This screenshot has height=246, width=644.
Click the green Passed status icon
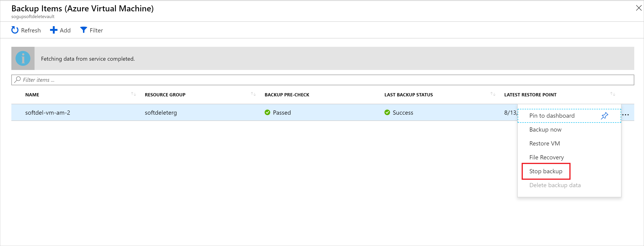tap(267, 113)
